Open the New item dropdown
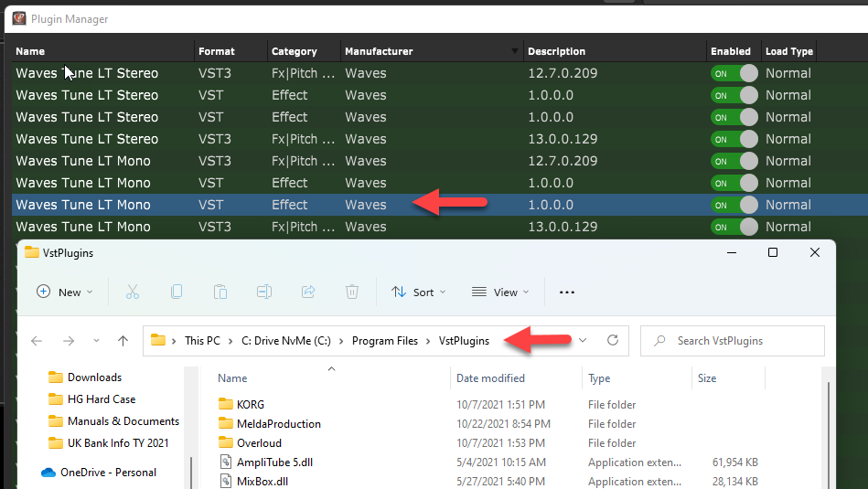Image resolution: width=868 pixels, height=489 pixels. tap(65, 292)
